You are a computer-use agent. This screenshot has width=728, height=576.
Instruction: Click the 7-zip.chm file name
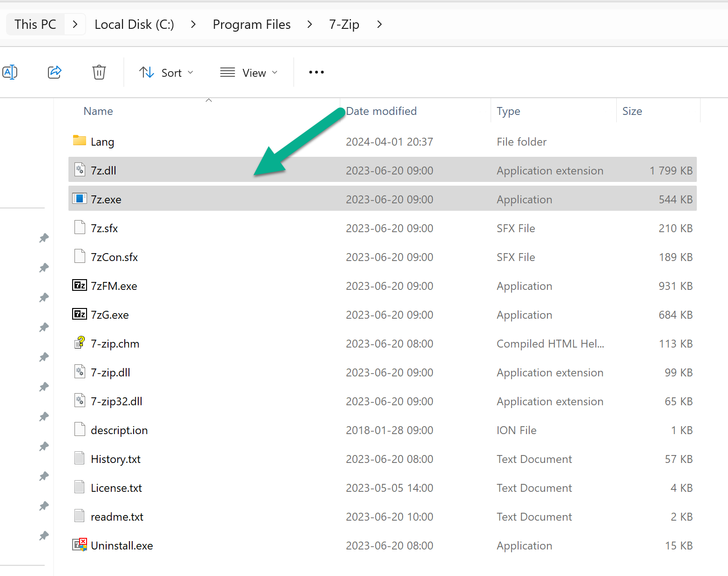click(x=115, y=344)
